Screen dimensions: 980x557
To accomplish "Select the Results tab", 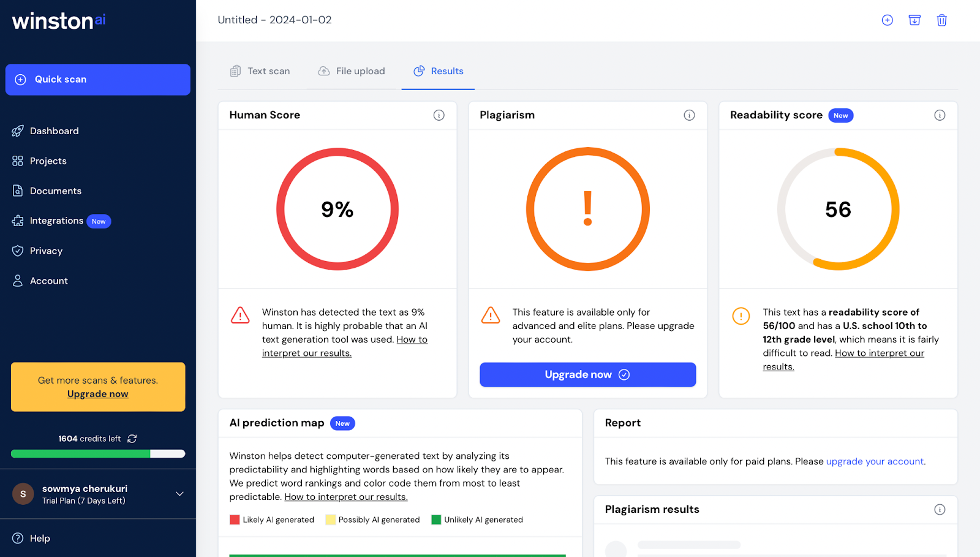I will (439, 71).
